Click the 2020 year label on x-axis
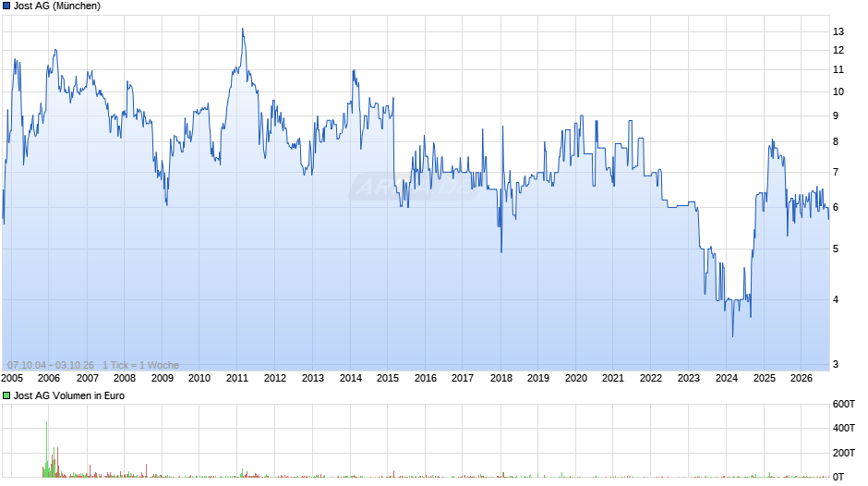 575,378
